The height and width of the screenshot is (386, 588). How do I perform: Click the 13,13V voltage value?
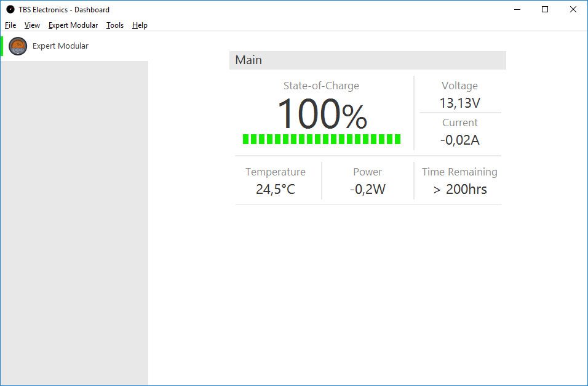(x=459, y=103)
